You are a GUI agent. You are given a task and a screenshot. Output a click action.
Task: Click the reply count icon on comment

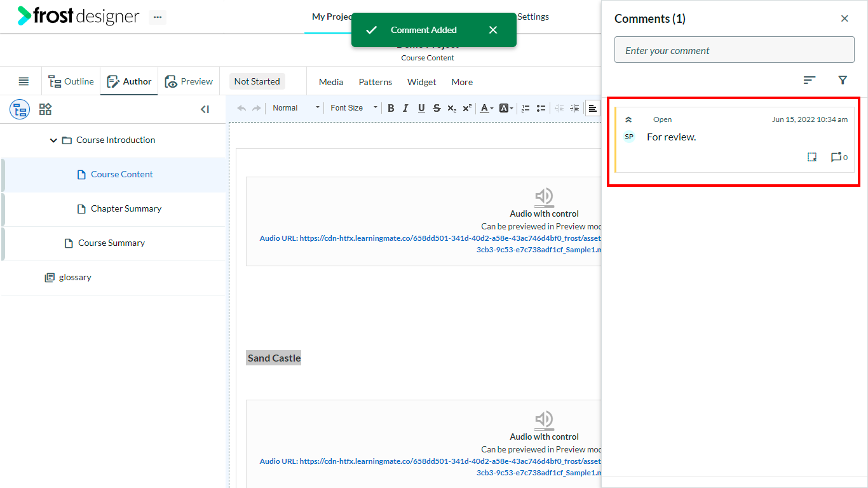pyautogui.click(x=839, y=157)
